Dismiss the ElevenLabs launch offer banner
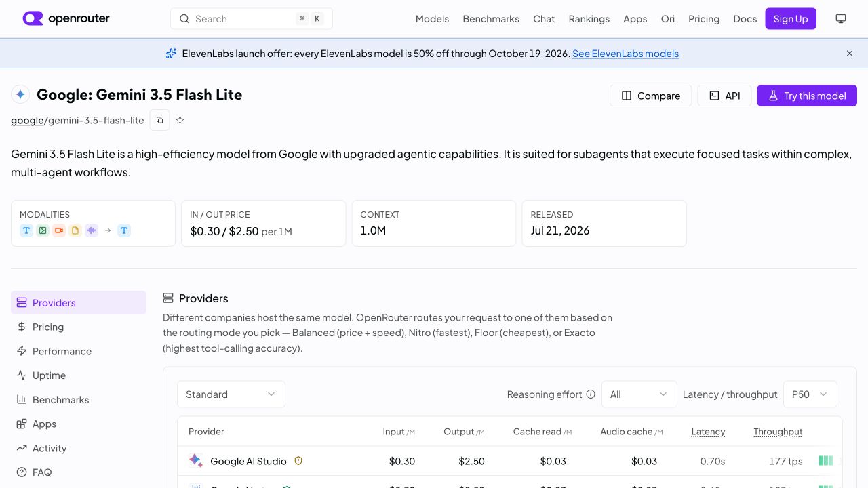This screenshot has width=868, height=488. click(x=850, y=53)
